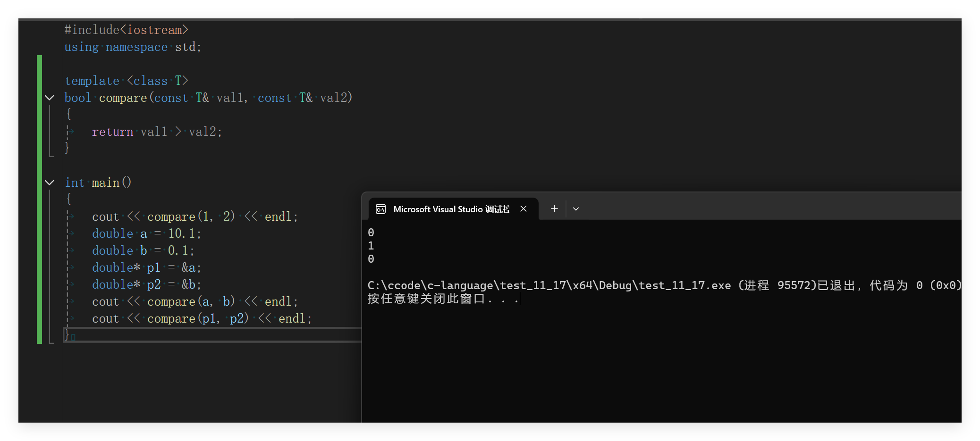This screenshot has width=980, height=441.
Task: Click the 'double b = 0.1;' line
Action: tap(143, 250)
